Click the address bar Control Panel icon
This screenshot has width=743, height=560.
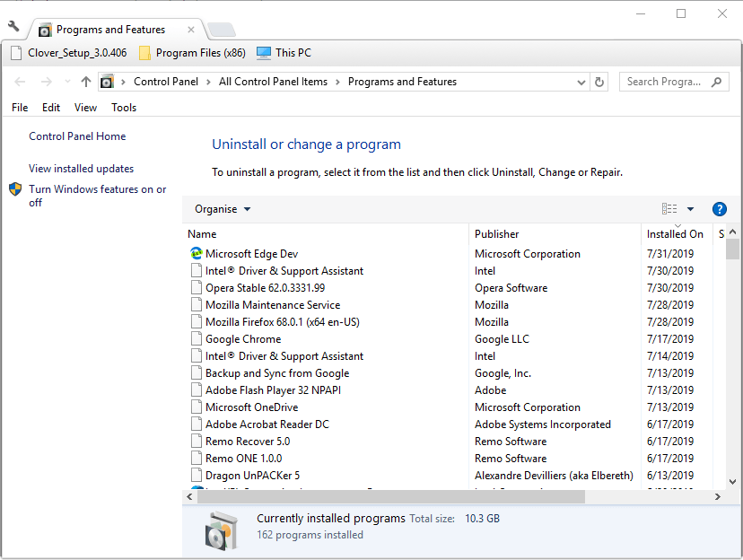click(x=108, y=82)
